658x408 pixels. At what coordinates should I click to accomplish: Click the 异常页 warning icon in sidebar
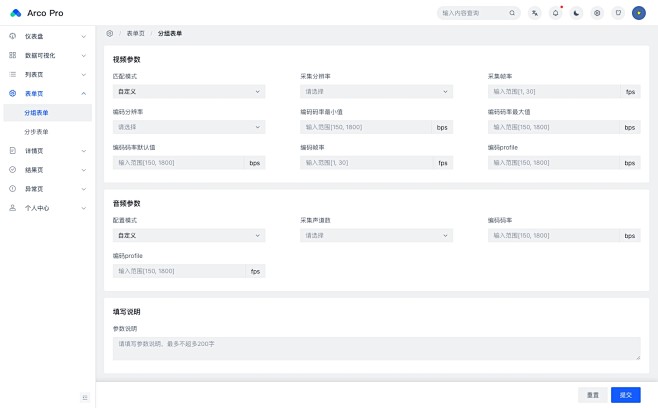(13, 188)
